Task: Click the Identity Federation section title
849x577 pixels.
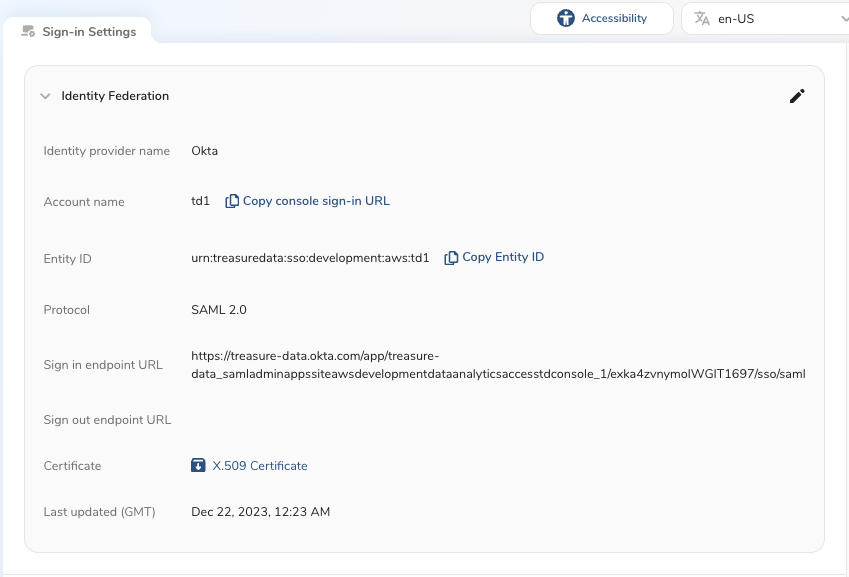Action: [x=115, y=96]
